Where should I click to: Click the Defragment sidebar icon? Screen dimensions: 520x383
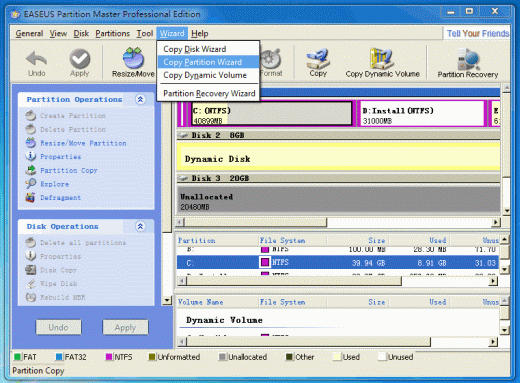point(31,197)
